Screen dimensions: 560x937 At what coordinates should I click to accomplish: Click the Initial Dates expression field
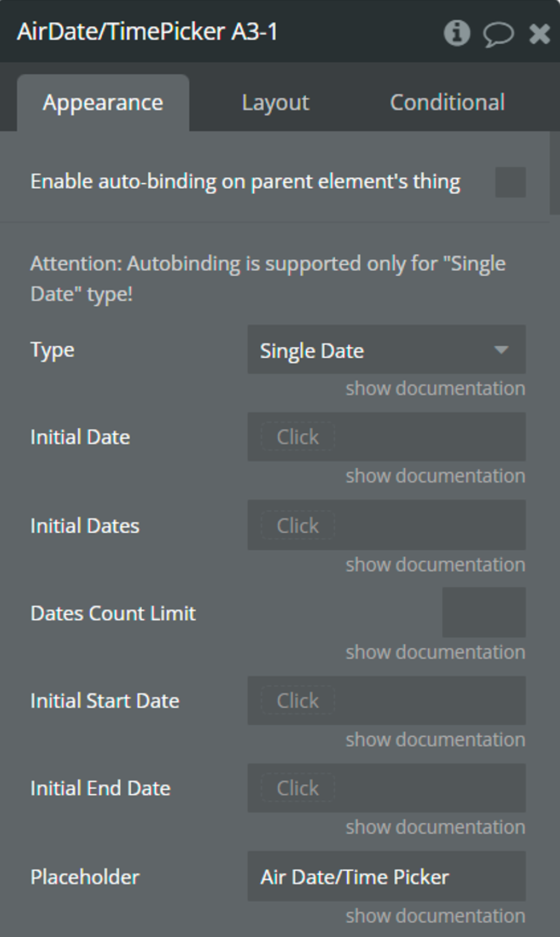point(386,526)
